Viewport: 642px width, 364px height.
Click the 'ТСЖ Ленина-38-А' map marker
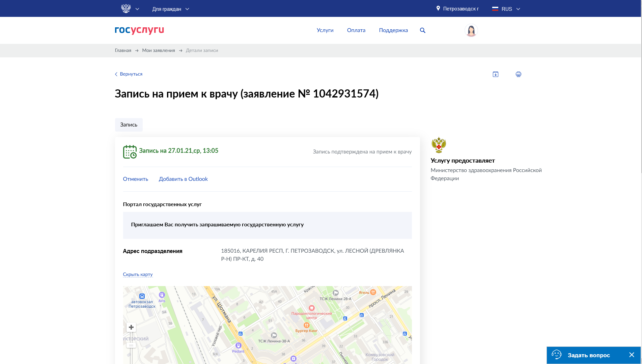click(274, 335)
